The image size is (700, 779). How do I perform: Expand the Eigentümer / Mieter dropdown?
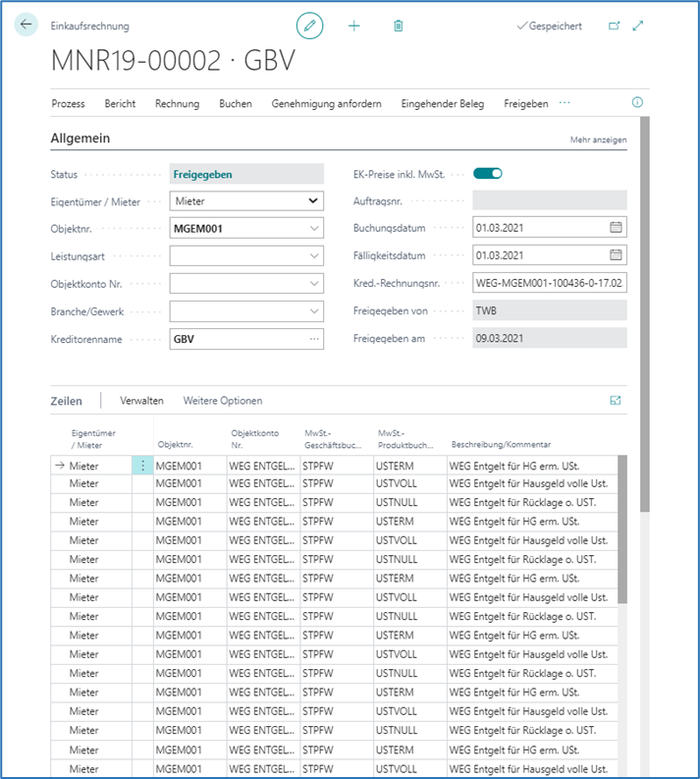coord(313,200)
